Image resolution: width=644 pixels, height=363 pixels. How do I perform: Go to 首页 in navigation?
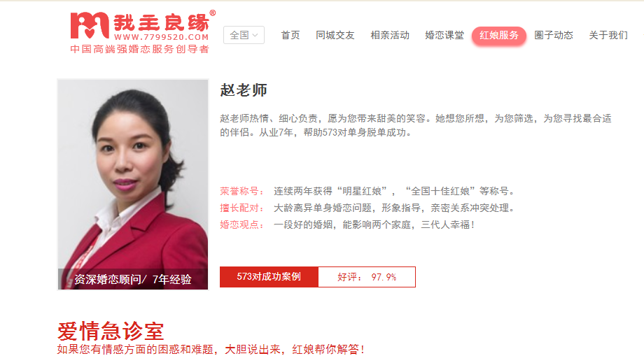[x=290, y=35]
